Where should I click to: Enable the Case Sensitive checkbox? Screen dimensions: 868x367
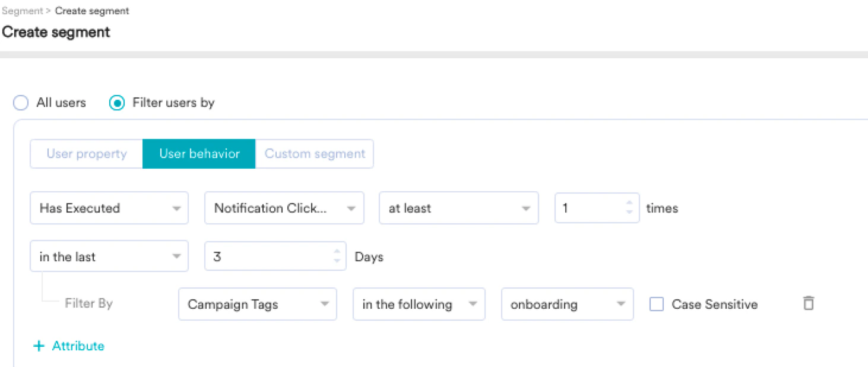(656, 305)
